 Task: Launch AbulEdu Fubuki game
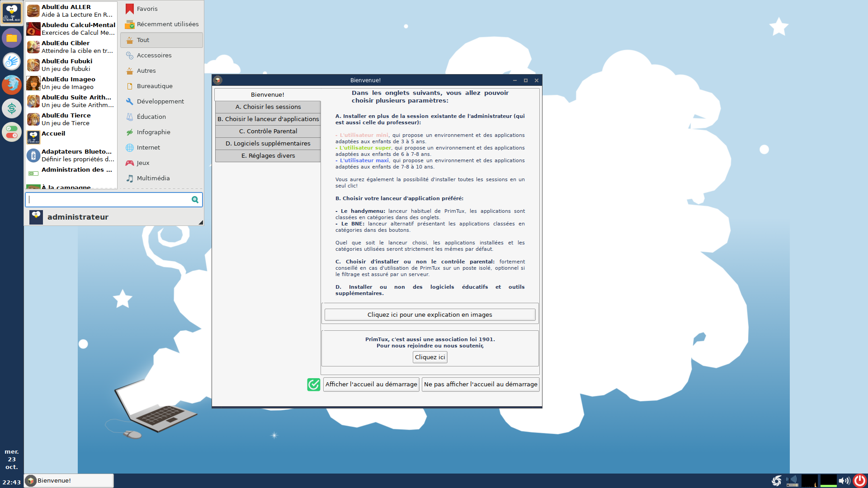click(71, 65)
